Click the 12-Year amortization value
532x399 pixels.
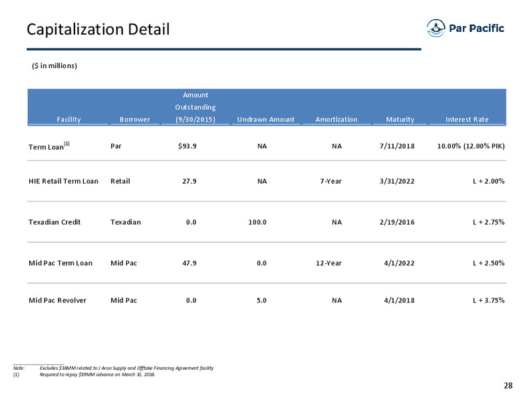329,263
